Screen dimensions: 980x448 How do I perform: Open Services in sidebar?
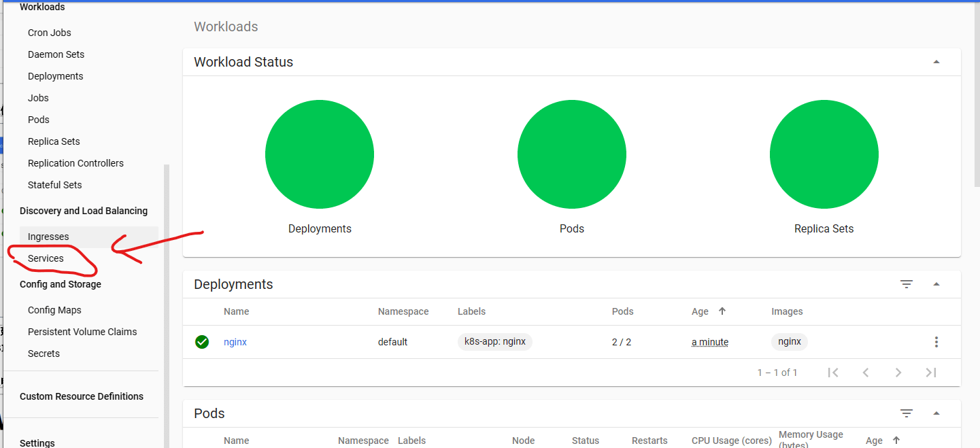tap(46, 258)
